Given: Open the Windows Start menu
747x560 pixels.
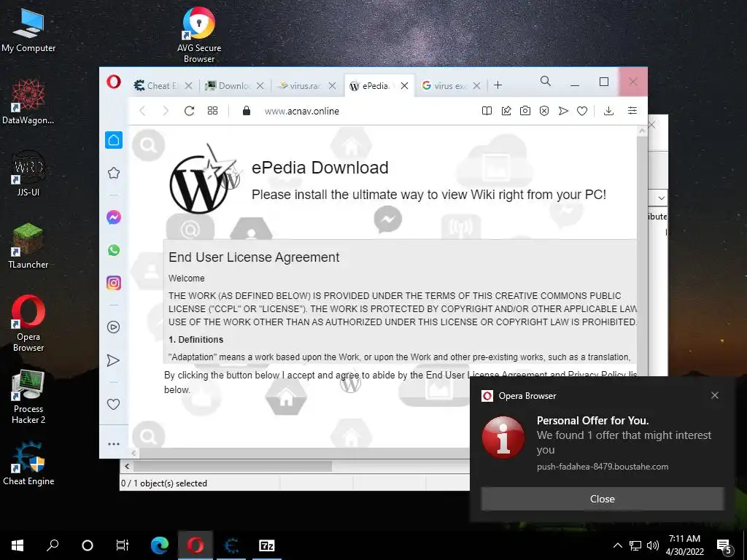Looking at the screenshot, I should (x=18, y=545).
